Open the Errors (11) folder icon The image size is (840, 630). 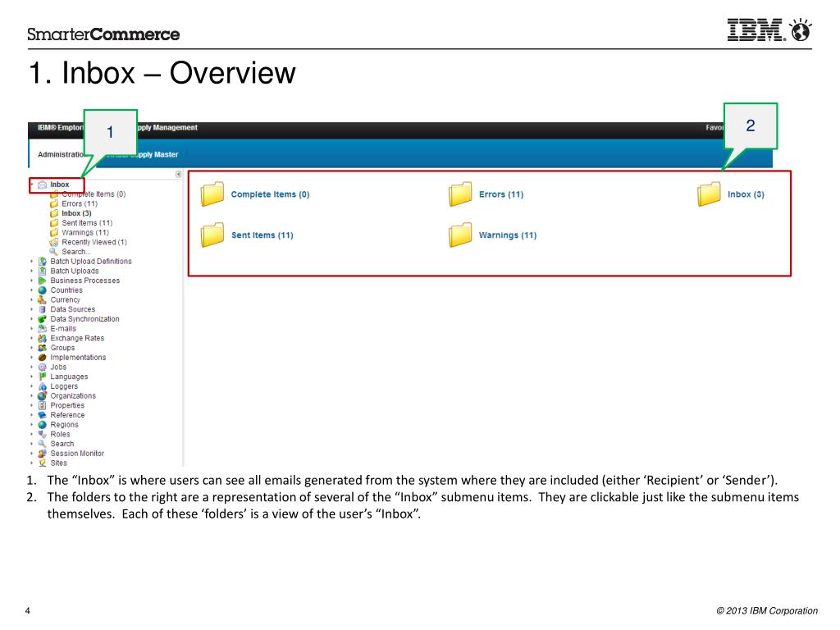460,194
